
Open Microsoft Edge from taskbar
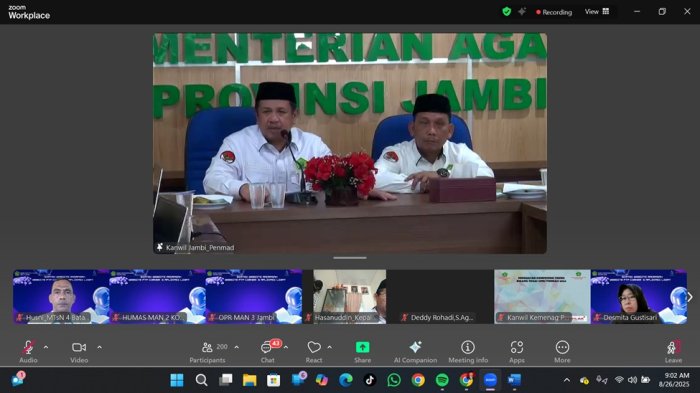[346, 380]
